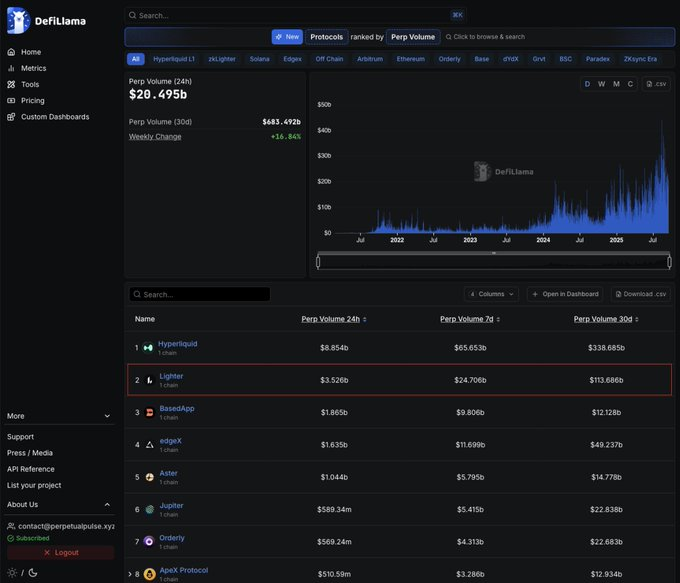Select the Hyperliquid L1 chain tab

[174, 59]
